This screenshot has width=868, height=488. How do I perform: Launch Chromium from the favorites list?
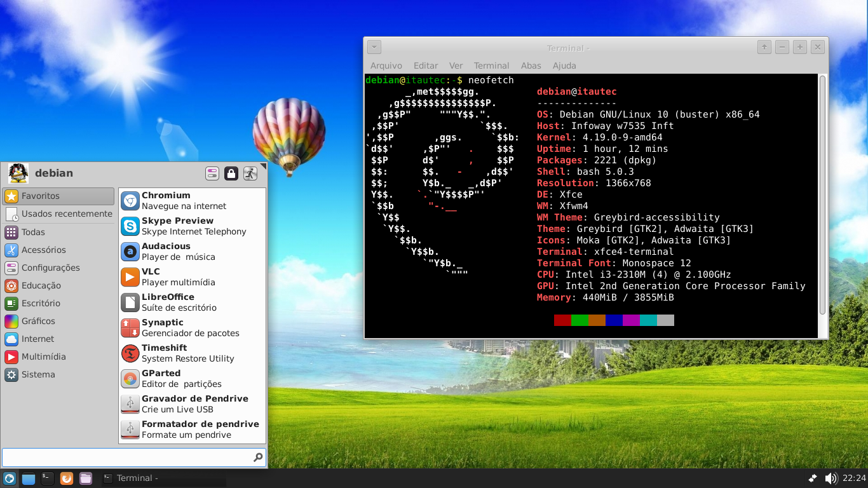click(x=192, y=201)
